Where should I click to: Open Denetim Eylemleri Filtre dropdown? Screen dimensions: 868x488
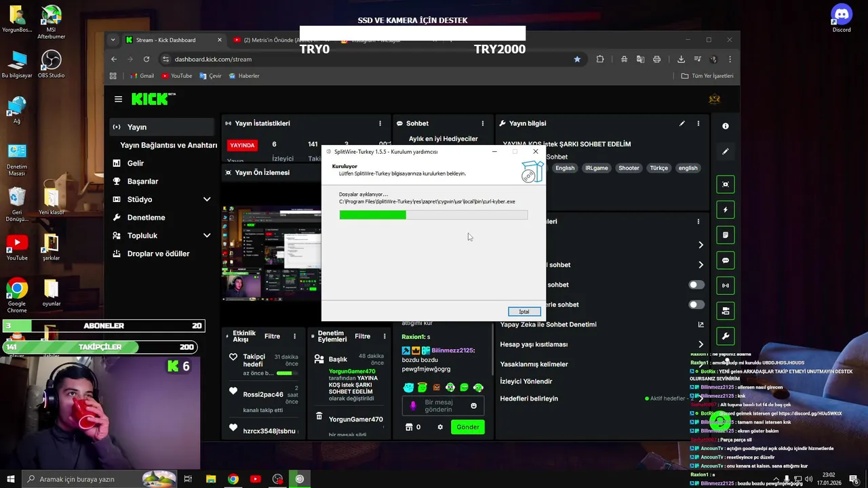pyautogui.click(x=362, y=336)
